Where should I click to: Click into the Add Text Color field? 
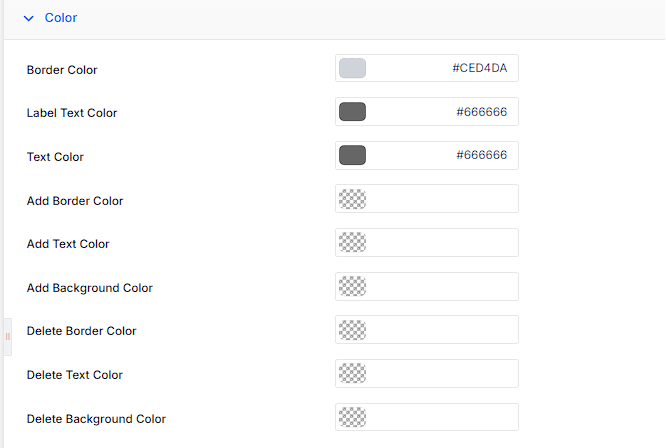click(x=427, y=242)
